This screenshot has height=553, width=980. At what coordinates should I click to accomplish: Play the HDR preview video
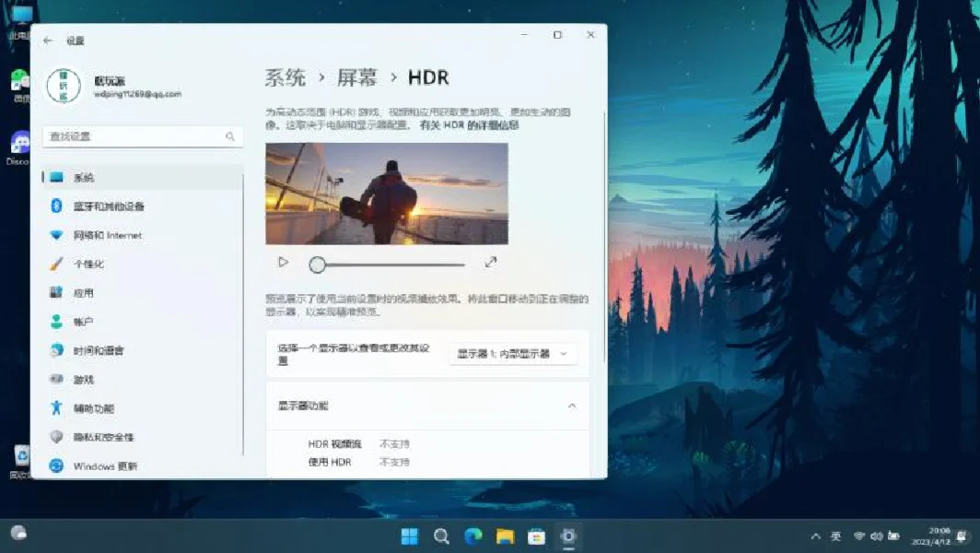(283, 263)
